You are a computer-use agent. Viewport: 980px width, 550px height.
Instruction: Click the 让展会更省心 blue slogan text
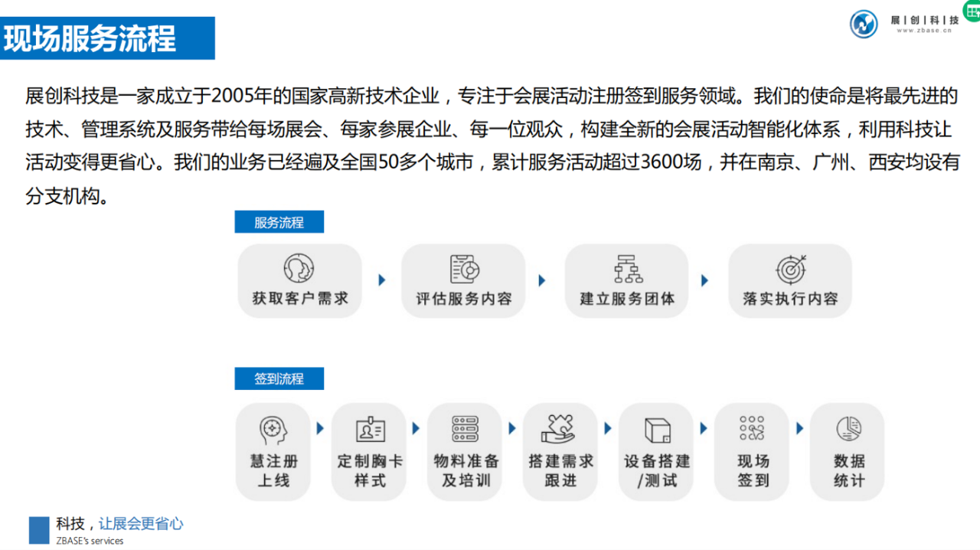coord(141,524)
